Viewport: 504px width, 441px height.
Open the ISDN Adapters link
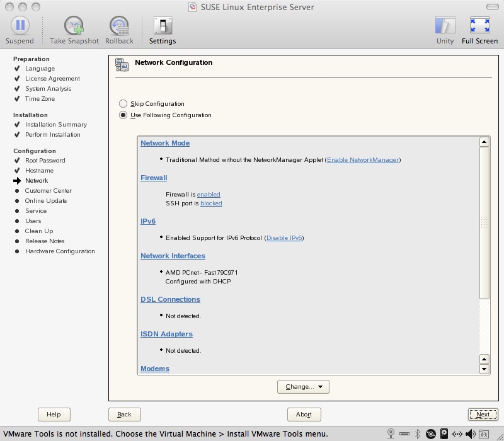tap(166, 334)
